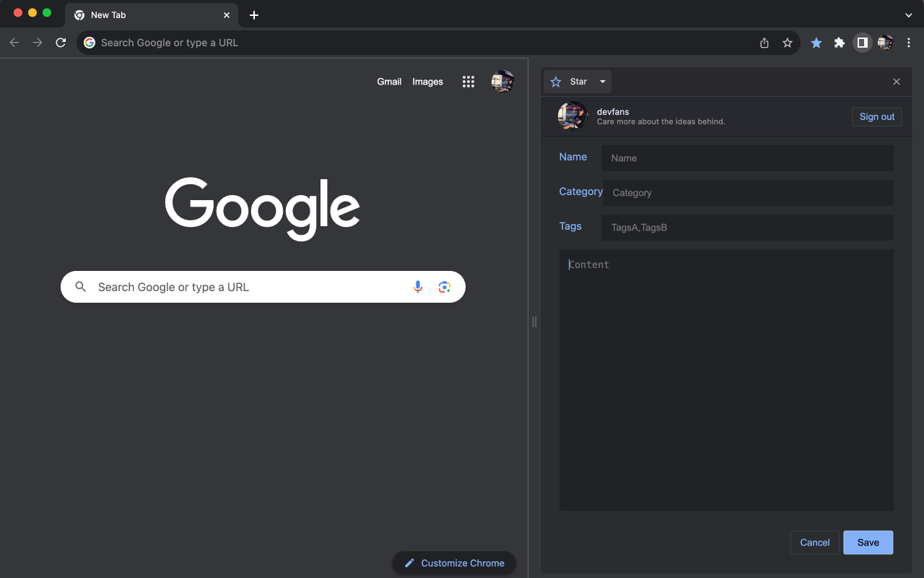
Task: Close the side panel
Action: pyautogui.click(x=897, y=82)
